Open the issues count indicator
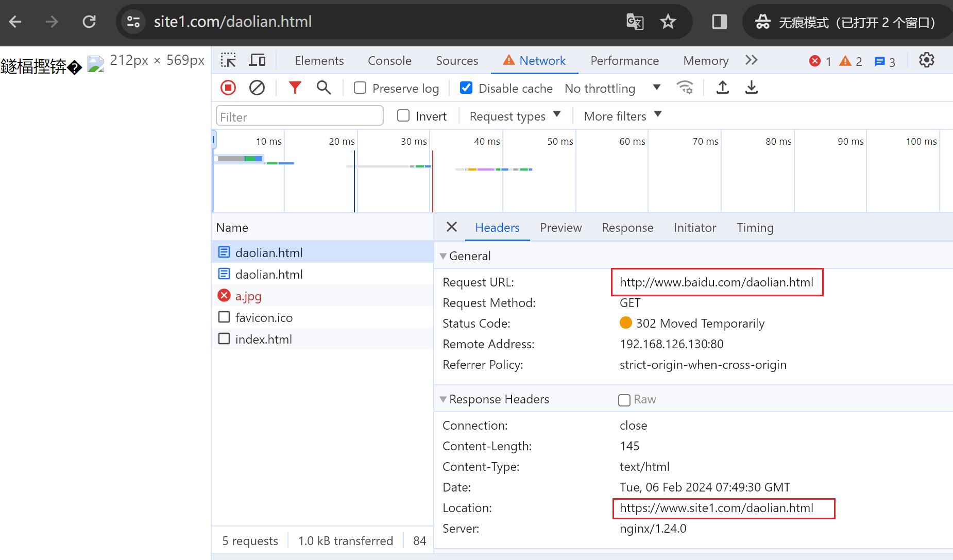 (x=885, y=61)
